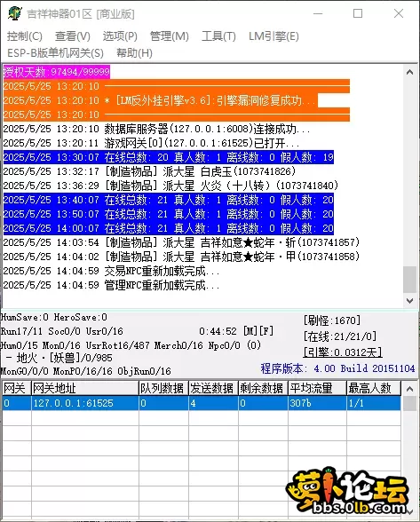Click the [刷怪:1670] status label
This screenshot has height=522, width=420.
[332, 320]
